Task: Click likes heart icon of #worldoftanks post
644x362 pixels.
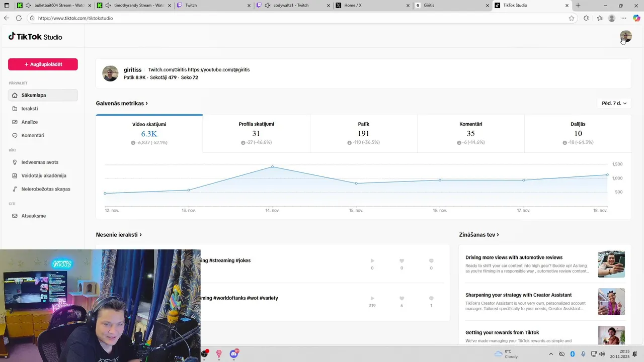Action: pyautogui.click(x=401, y=299)
